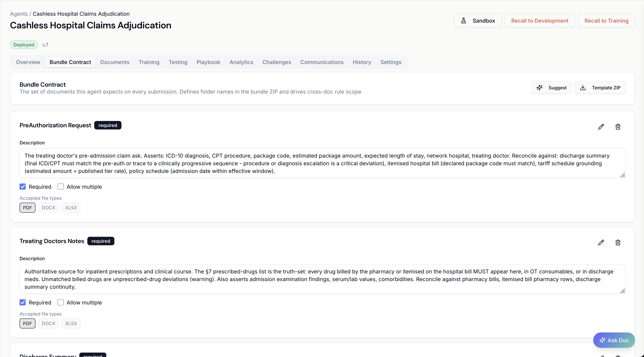This screenshot has width=644, height=357.
Task: Switch to the Overview tab
Action: coord(28,62)
